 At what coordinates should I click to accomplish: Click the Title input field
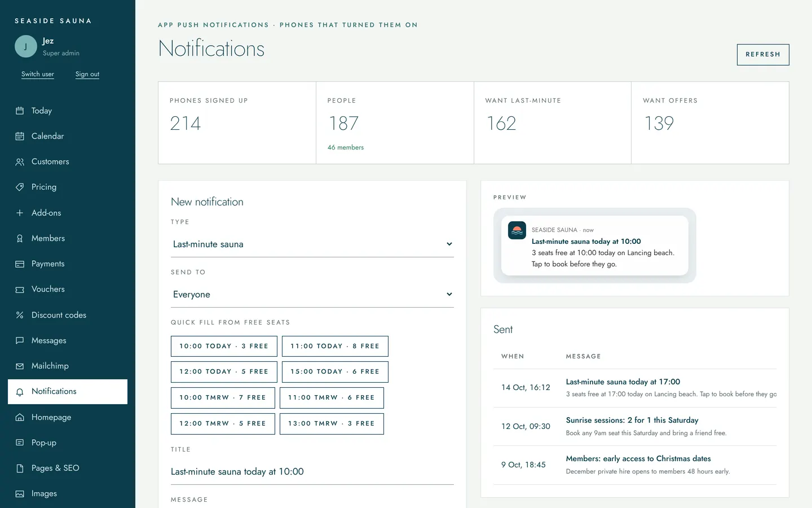point(312,472)
